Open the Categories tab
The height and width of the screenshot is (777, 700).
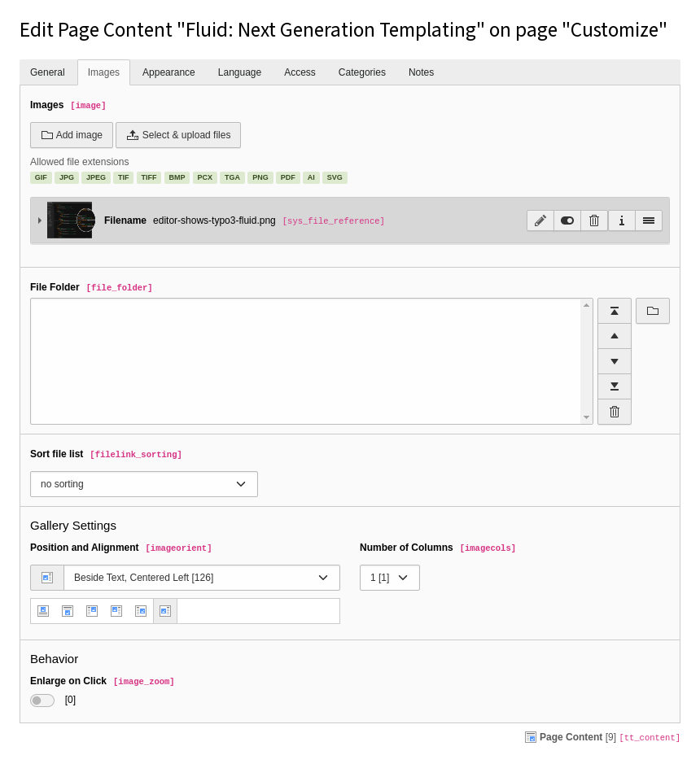[361, 72]
